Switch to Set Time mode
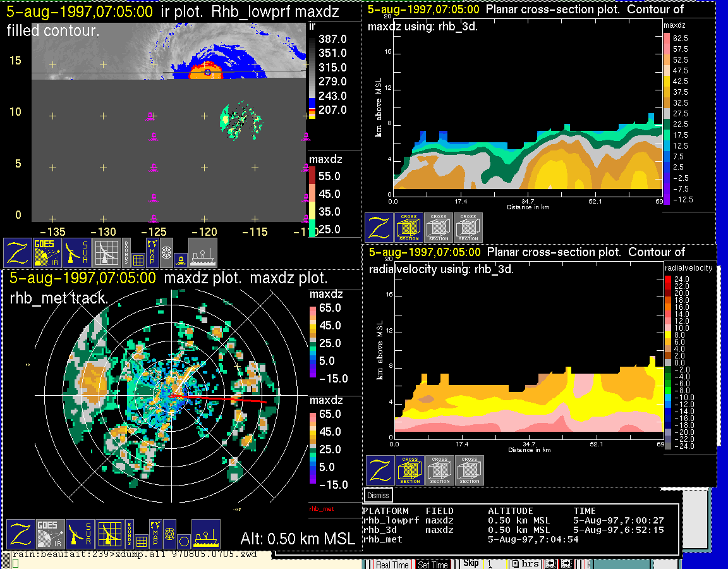The height and width of the screenshot is (569, 728). click(433, 565)
